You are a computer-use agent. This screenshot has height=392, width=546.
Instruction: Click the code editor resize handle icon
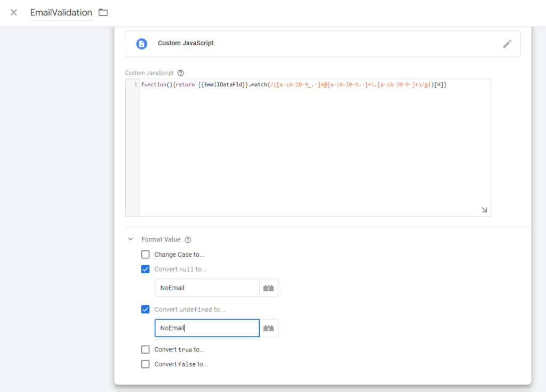coord(484,210)
